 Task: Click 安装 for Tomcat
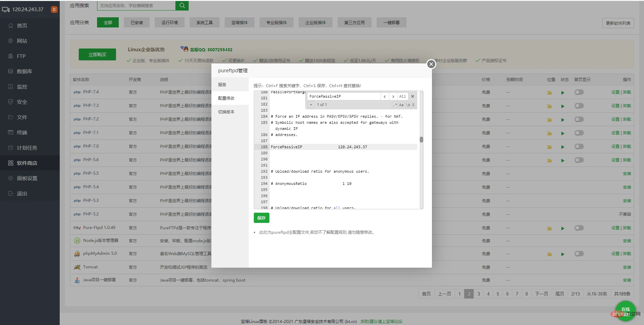(627, 267)
